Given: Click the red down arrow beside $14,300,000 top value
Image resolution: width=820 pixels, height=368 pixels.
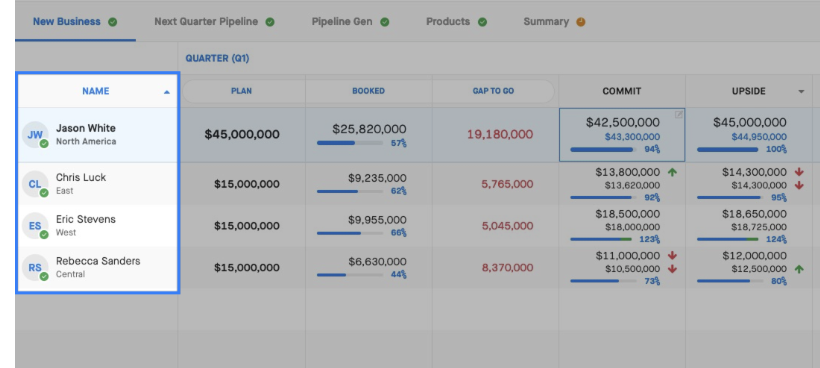Looking at the screenshot, I should 799,172.
